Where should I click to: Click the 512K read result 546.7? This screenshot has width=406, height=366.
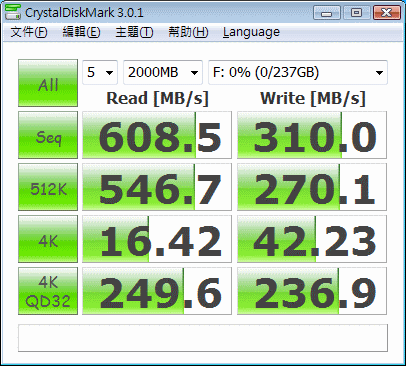click(157, 187)
